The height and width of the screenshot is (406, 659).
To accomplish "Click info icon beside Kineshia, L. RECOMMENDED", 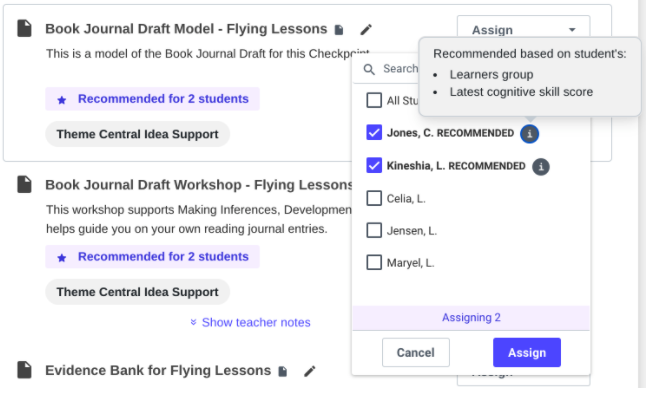I will 540,166.
